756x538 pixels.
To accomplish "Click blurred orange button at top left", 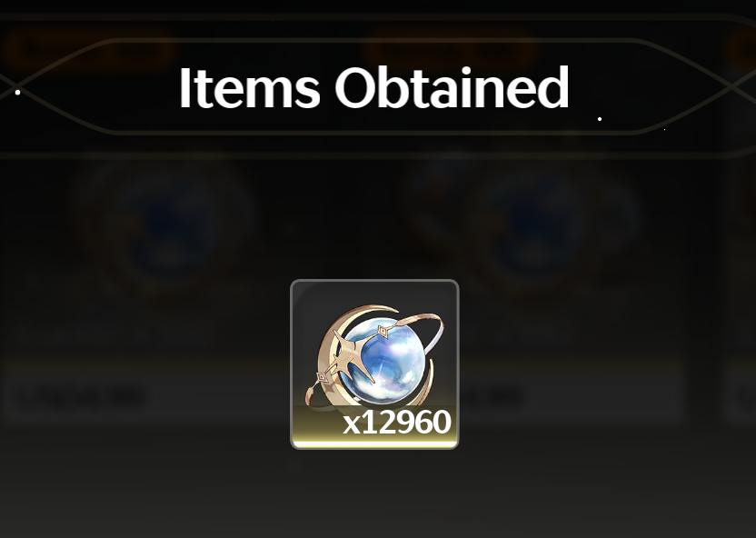I will coord(89,50).
